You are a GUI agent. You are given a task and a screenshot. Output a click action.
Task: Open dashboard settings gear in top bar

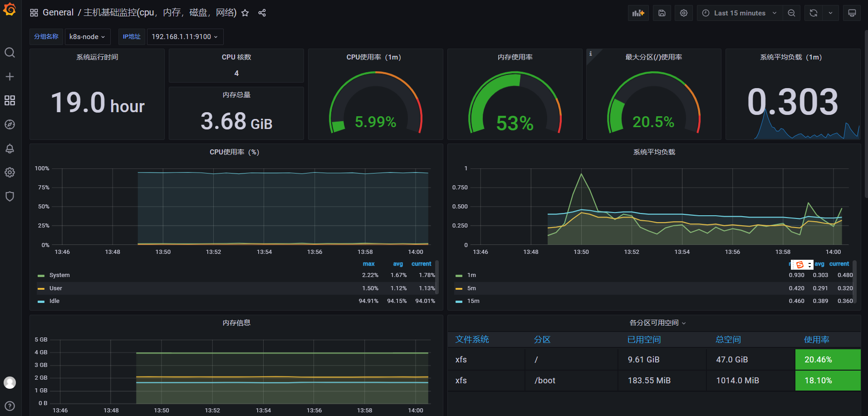684,13
